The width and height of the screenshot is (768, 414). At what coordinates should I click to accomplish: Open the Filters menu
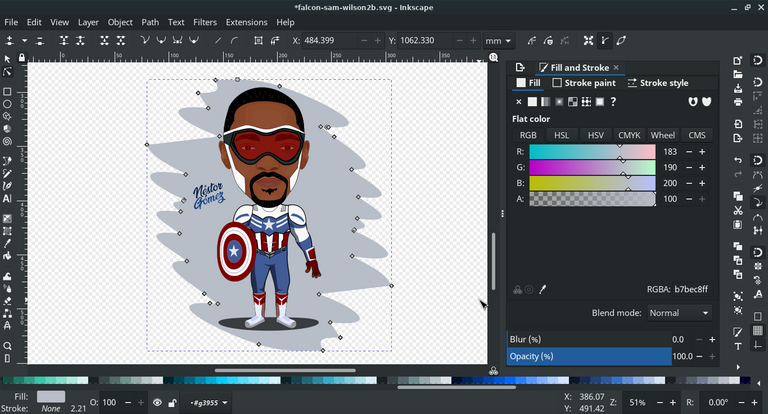[205, 22]
